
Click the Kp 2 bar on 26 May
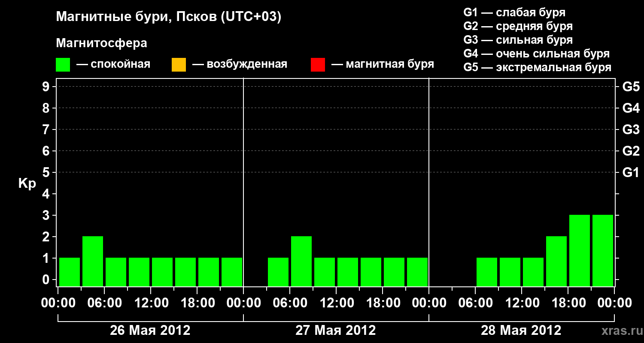click(x=93, y=261)
